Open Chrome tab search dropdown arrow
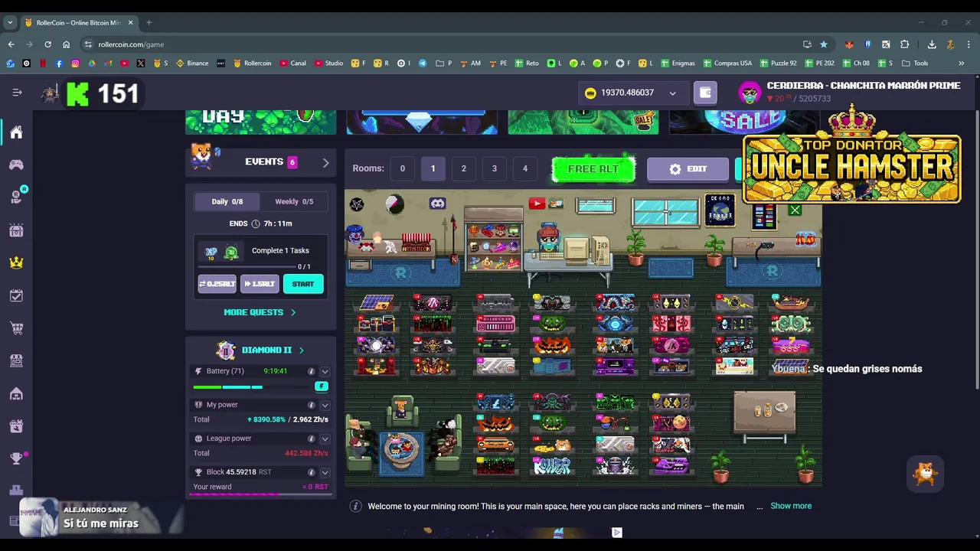The height and width of the screenshot is (551, 980). [11, 22]
